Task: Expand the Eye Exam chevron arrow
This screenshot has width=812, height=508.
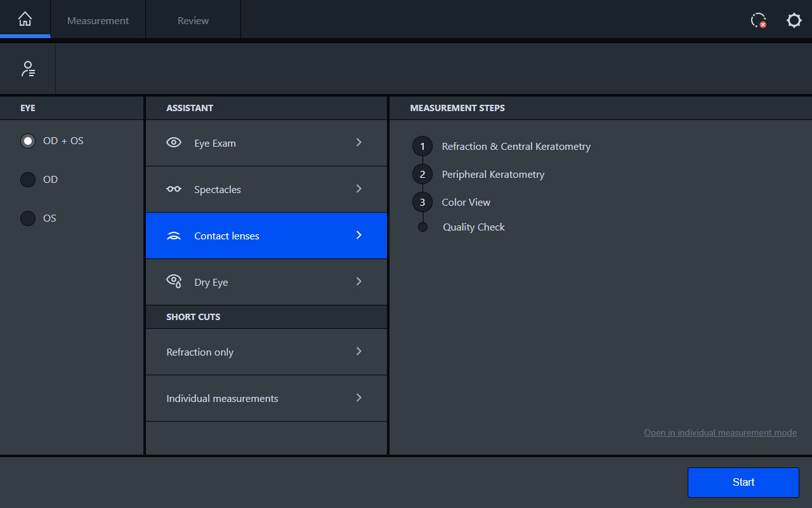Action: (359, 143)
